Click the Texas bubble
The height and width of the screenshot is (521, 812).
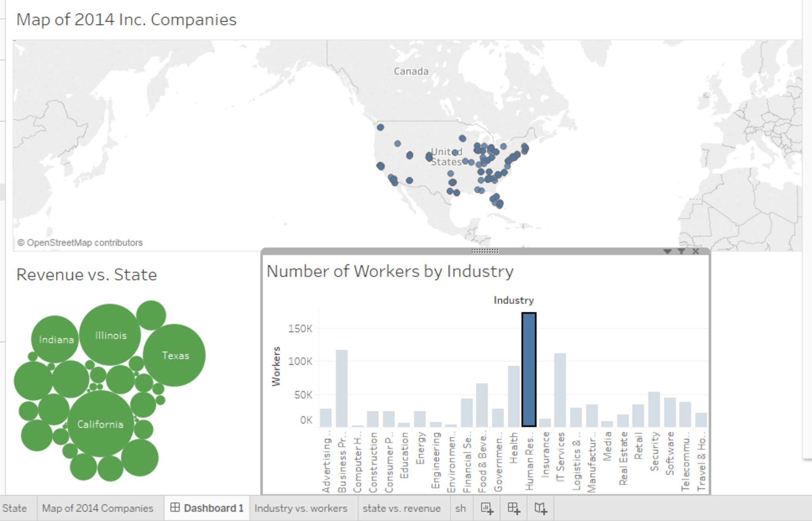(x=174, y=355)
